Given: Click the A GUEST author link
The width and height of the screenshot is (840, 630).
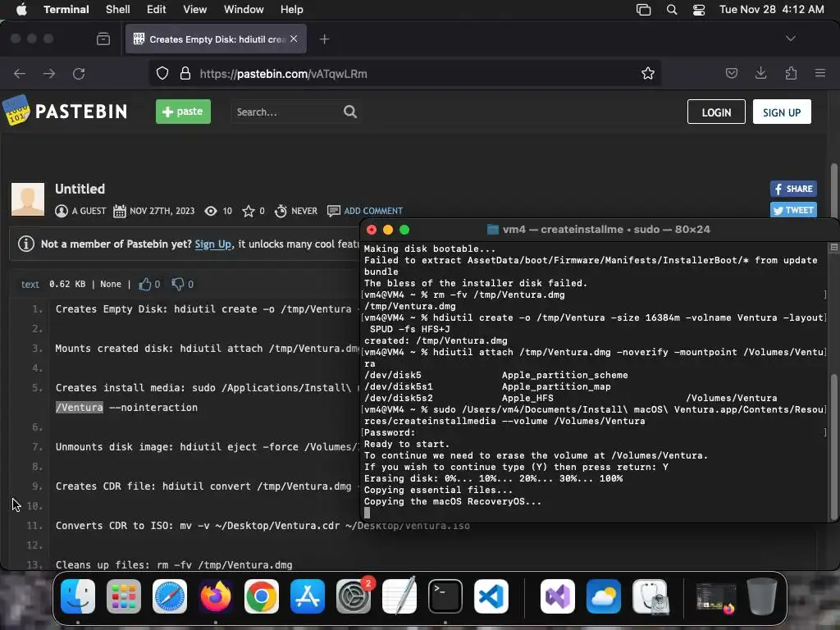Looking at the screenshot, I should [x=89, y=211].
